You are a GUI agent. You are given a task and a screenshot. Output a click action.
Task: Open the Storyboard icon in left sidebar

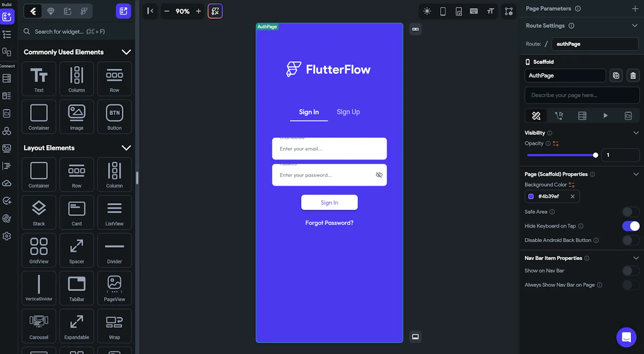click(6, 52)
